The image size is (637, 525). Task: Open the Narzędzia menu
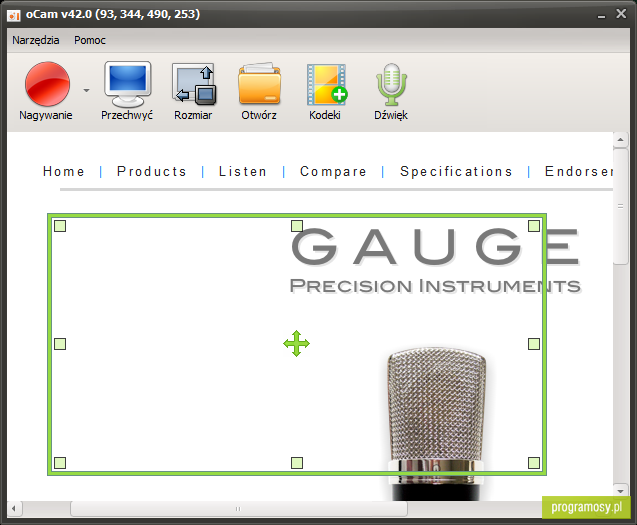[36, 40]
